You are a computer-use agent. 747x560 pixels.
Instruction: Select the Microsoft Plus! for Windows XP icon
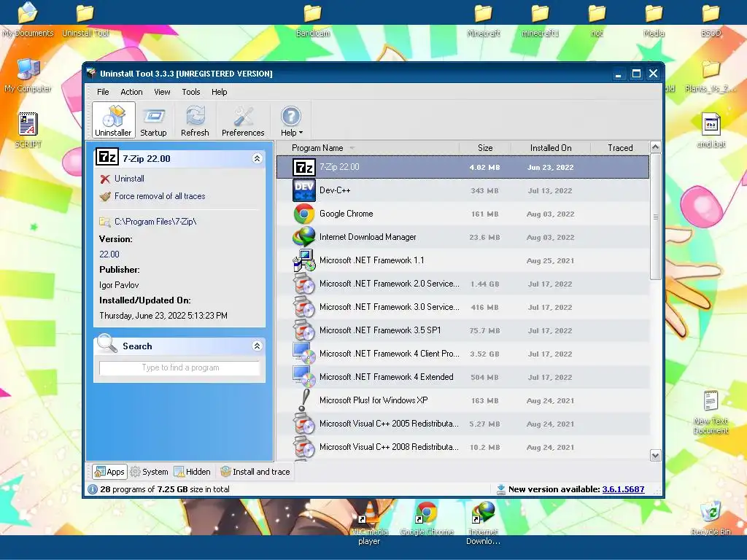point(304,400)
